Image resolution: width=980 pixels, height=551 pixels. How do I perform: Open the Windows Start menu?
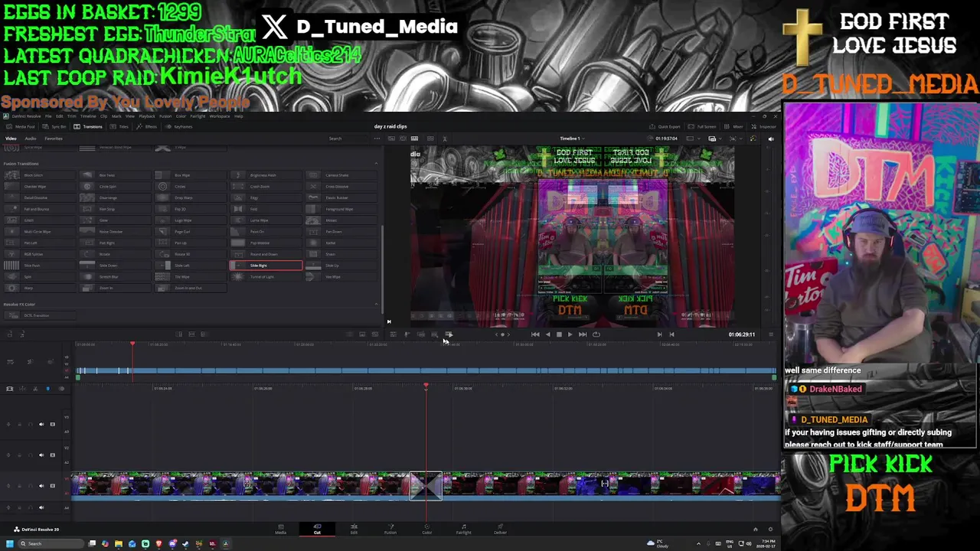click(x=9, y=543)
